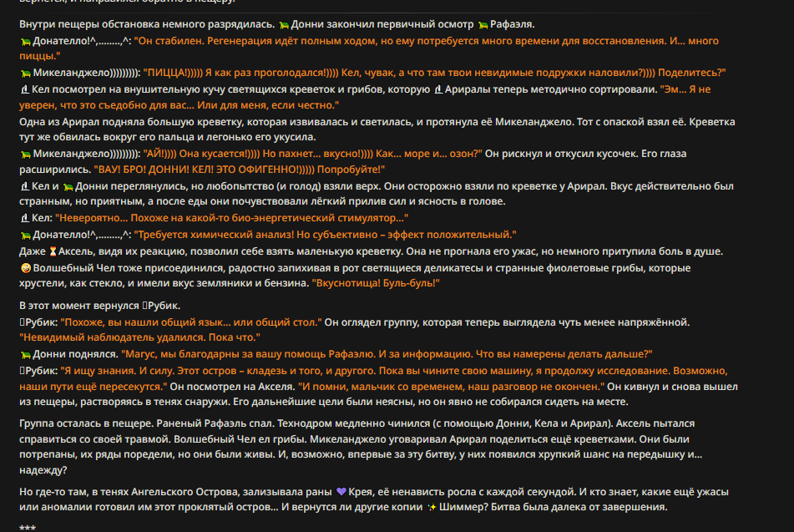The height and width of the screenshot is (532, 794).
Task: Click flask icon before 'Ариралы теперь методично сортировали'
Action: (438, 89)
